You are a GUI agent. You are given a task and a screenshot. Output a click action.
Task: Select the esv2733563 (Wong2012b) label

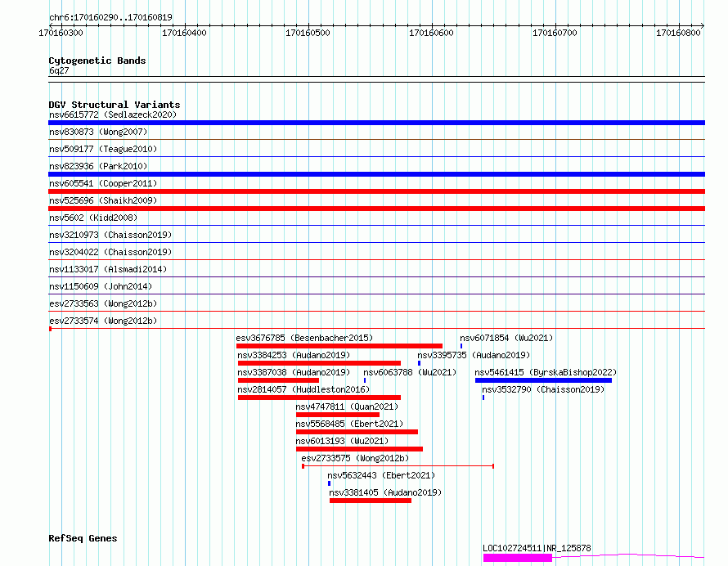pos(103,303)
